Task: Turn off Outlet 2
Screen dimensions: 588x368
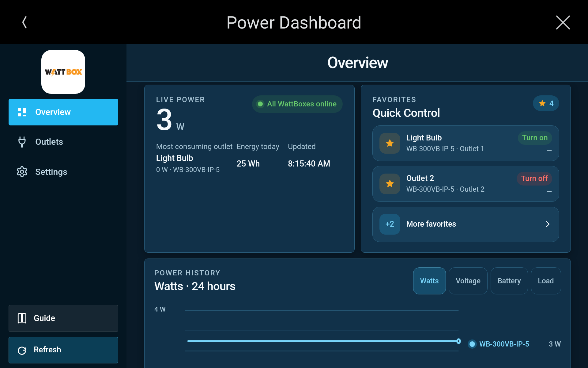Action: tap(534, 178)
